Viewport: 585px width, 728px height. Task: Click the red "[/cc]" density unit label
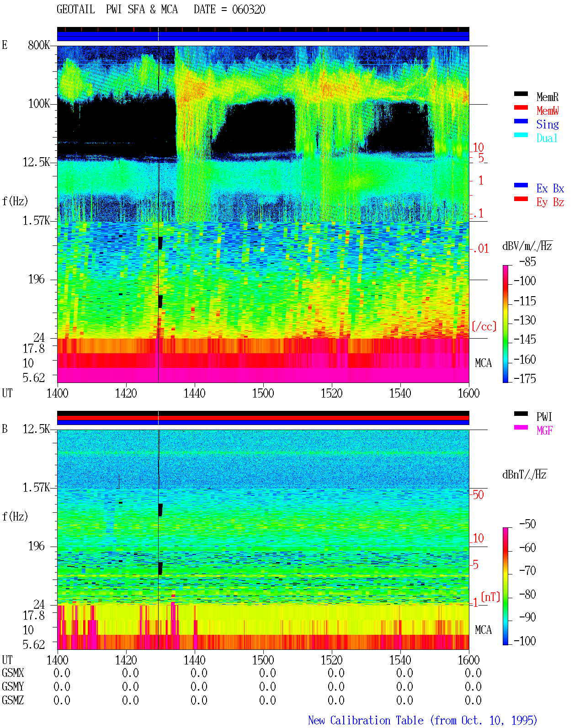(x=484, y=327)
